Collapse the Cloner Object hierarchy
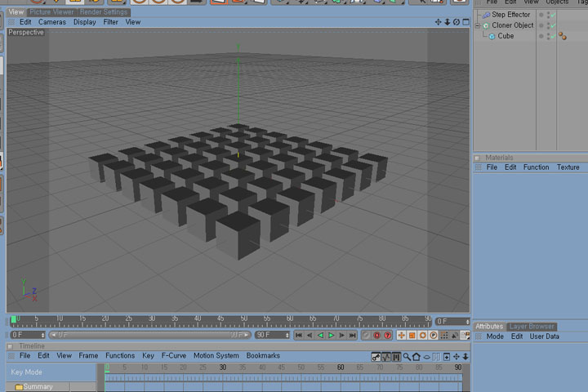 pos(478,26)
